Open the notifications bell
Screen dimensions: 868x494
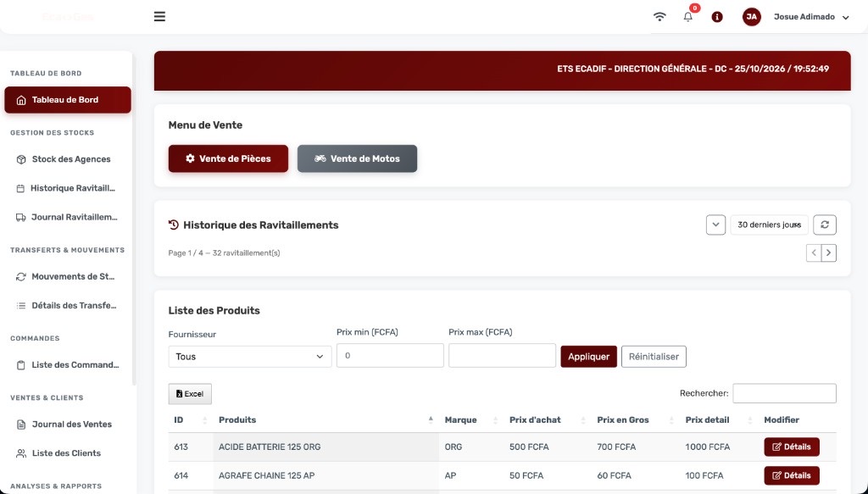pyautogui.click(x=688, y=17)
